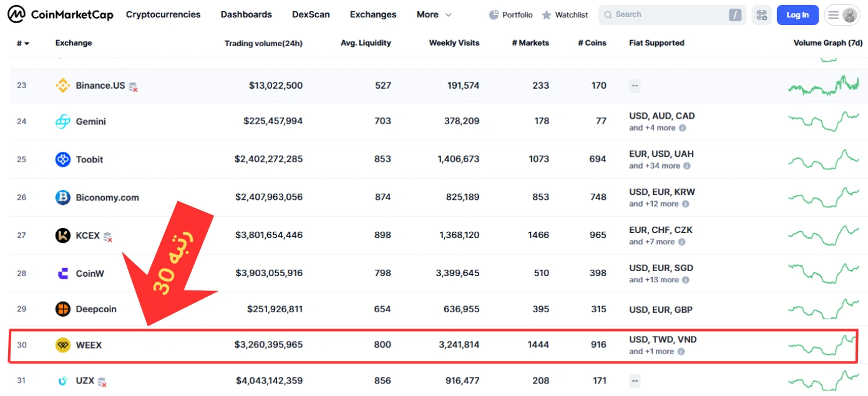This screenshot has width=868, height=396.
Task: Sort by Trading volume(24h) column
Action: pos(263,44)
